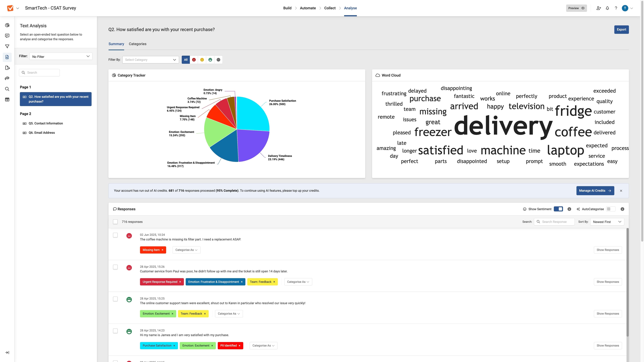644x362 pixels.
Task: Toggle Show Sentiment switch
Action: point(558,209)
